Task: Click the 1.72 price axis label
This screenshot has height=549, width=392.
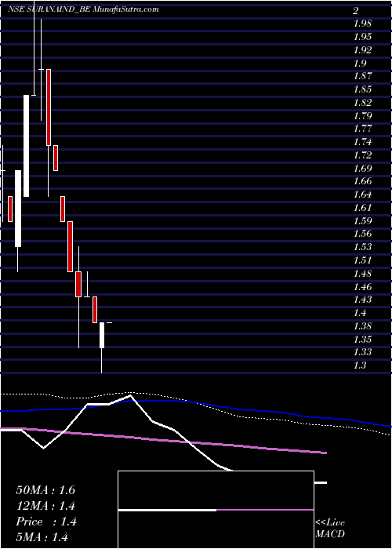Action: tap(362, 155)
